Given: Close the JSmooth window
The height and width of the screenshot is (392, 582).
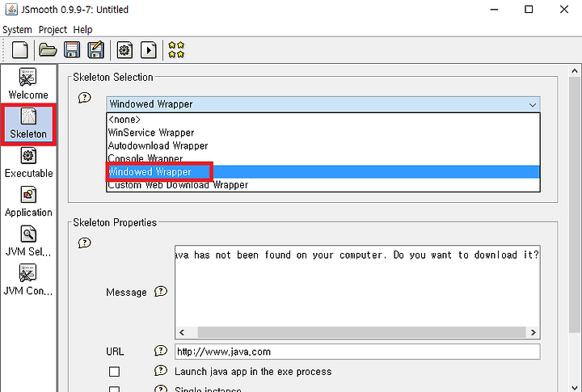Looking at the screenshot, I should pyautogui.click(x=564, y=9).
